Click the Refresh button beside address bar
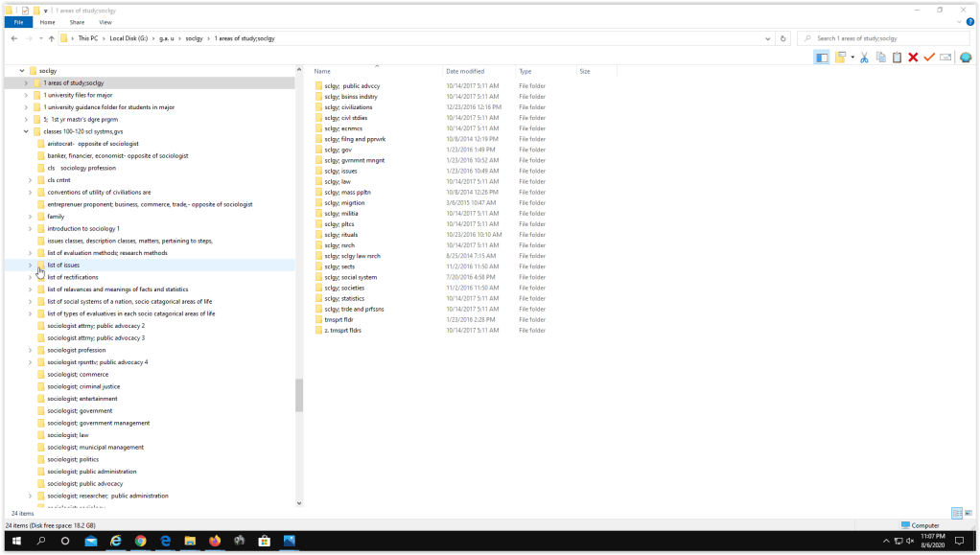The image size is (980, 555). pos(783,38)
